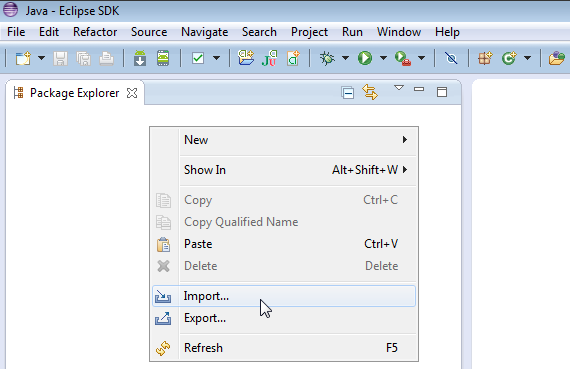This screenshot has width=570, height=369.
Task: Click the Save toolbar icon
Action: [60, 58]
